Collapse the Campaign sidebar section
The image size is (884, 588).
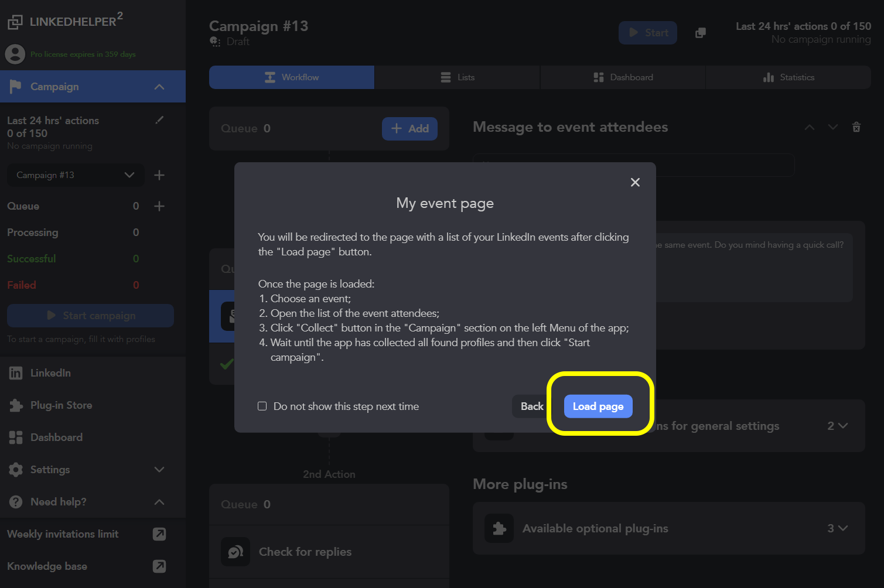click(159, 87)
